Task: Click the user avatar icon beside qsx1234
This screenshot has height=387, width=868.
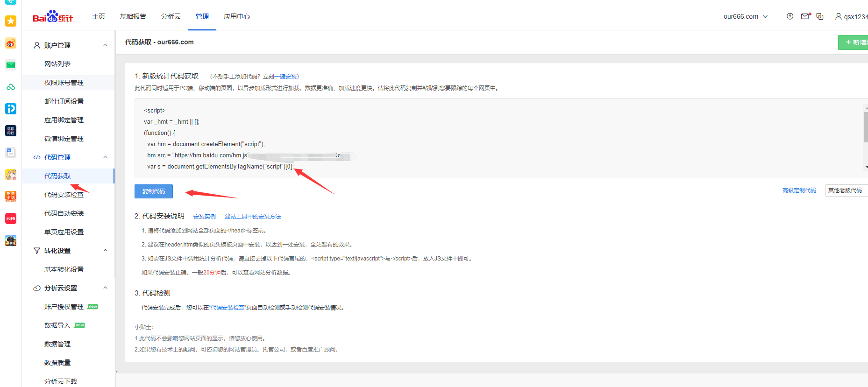Action: pos(838,16)
